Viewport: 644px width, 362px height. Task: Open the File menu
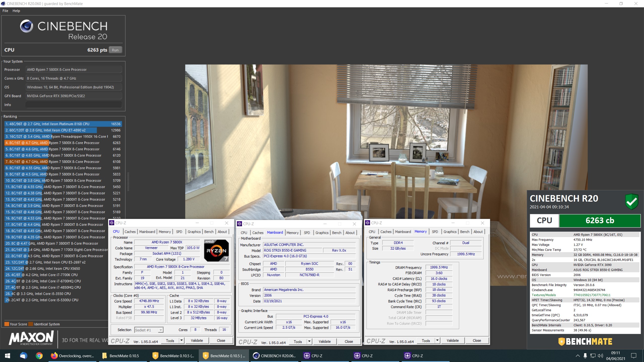pos(5,11)
